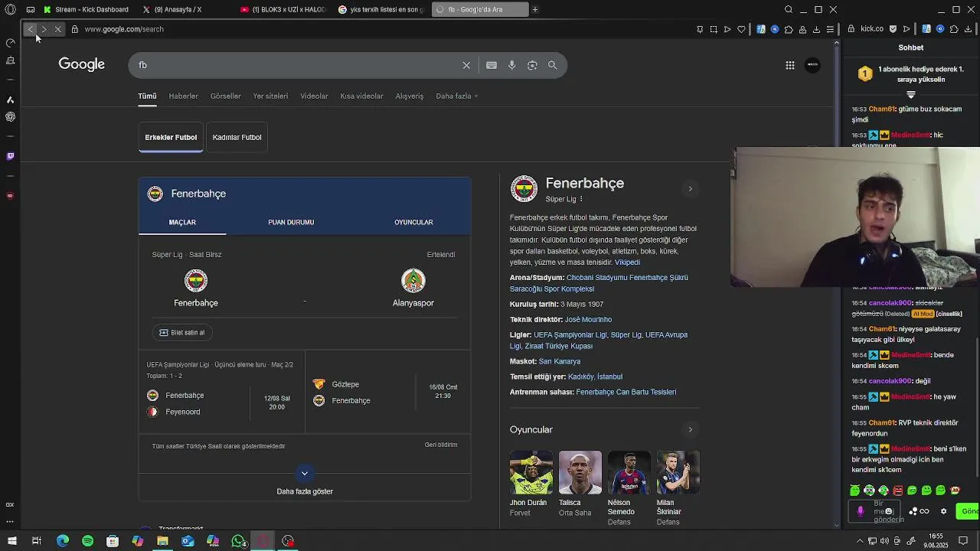The height and width of the screenshot is (551, 980).
Task: Select Erkekler Futbol filter chip
Action: (x=171, y=138)
